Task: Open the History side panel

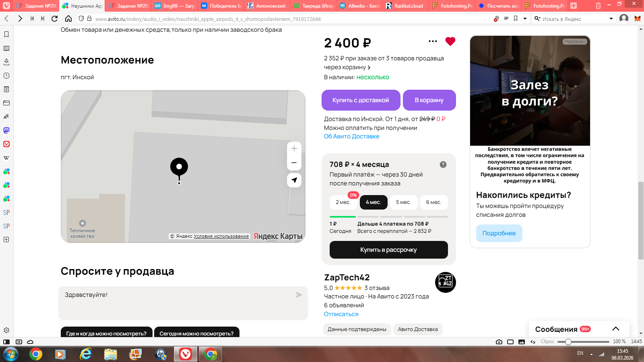Action: point(6,76)
